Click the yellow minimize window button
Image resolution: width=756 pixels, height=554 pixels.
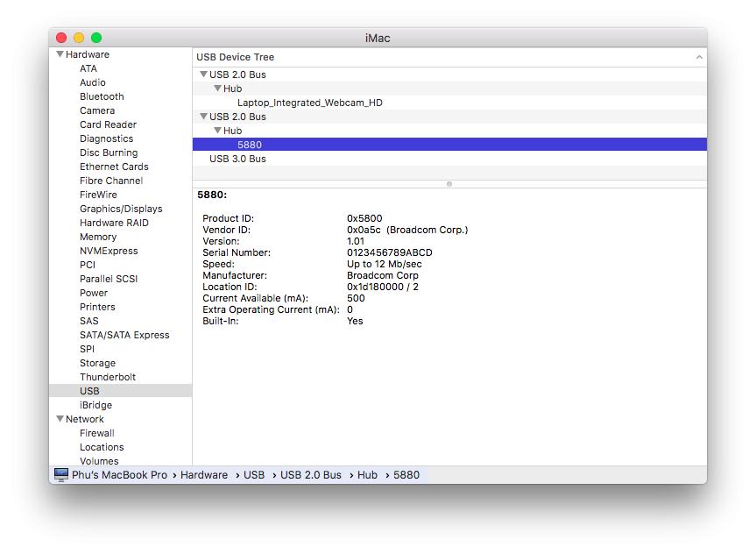79,38
